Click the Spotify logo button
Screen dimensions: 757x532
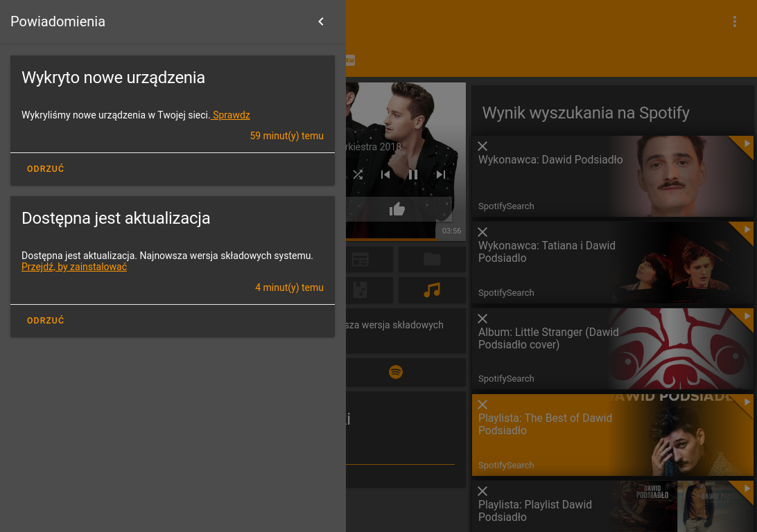coord(396,372)
